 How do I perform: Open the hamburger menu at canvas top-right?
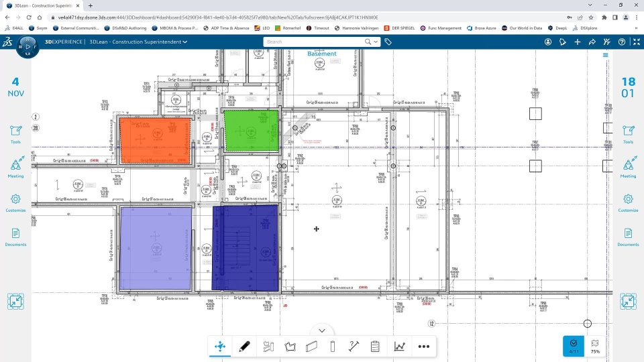pos(605,55)
